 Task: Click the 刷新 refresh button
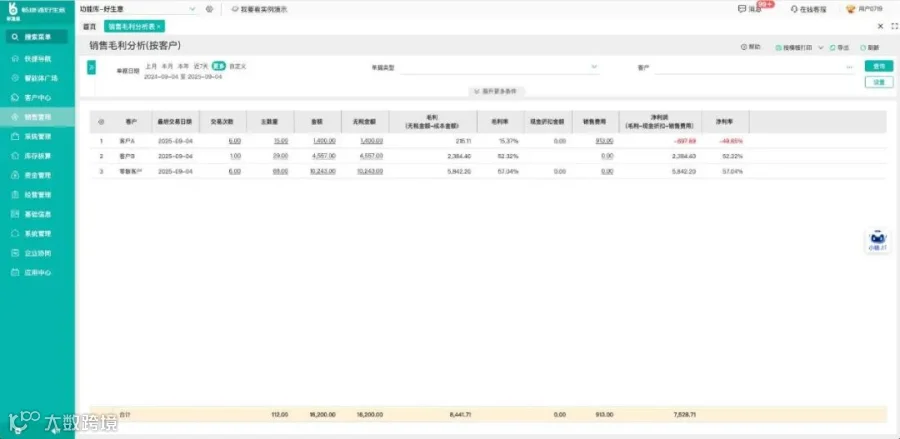point(870,48)
